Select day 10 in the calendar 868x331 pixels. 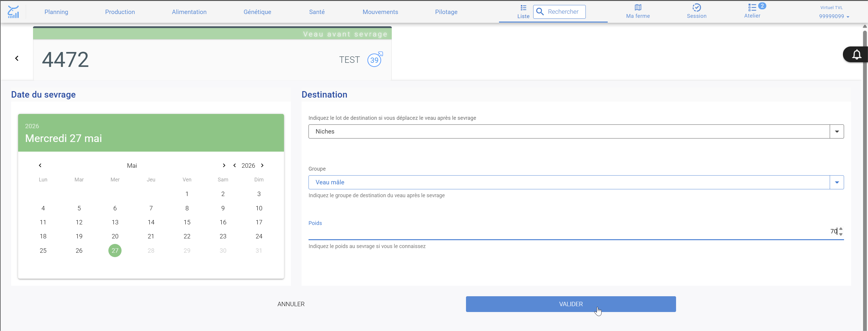click(259, 208)
